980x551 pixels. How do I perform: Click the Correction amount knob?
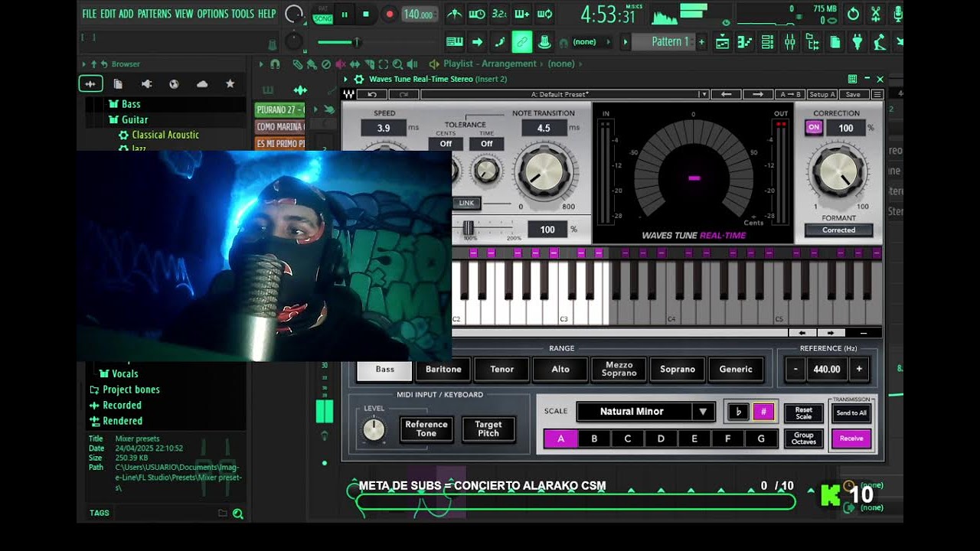coord(838,171)
